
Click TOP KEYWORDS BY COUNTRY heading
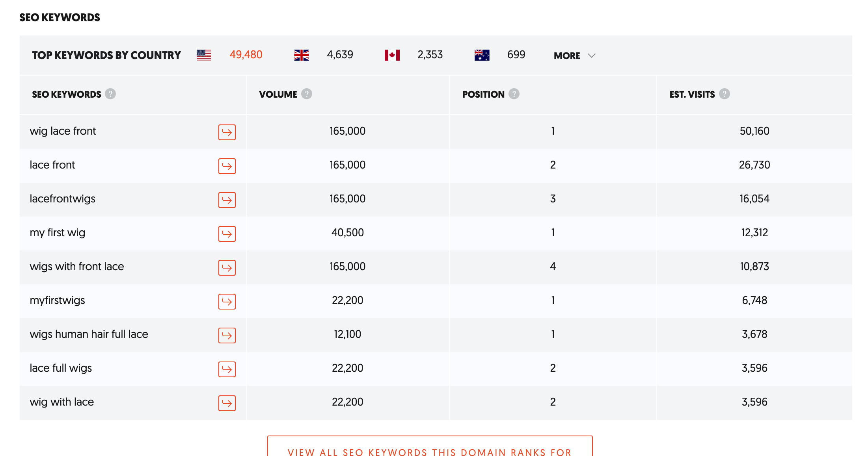click(106, 55)
